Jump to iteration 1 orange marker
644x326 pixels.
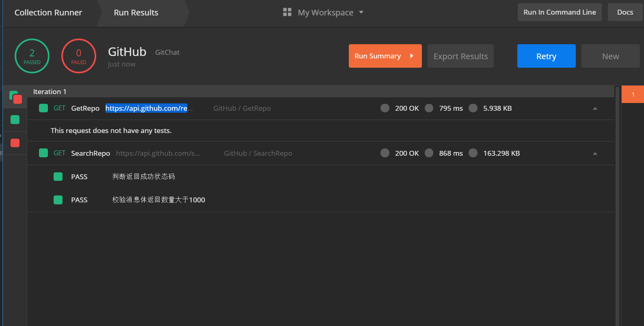(x=633, y=94)
